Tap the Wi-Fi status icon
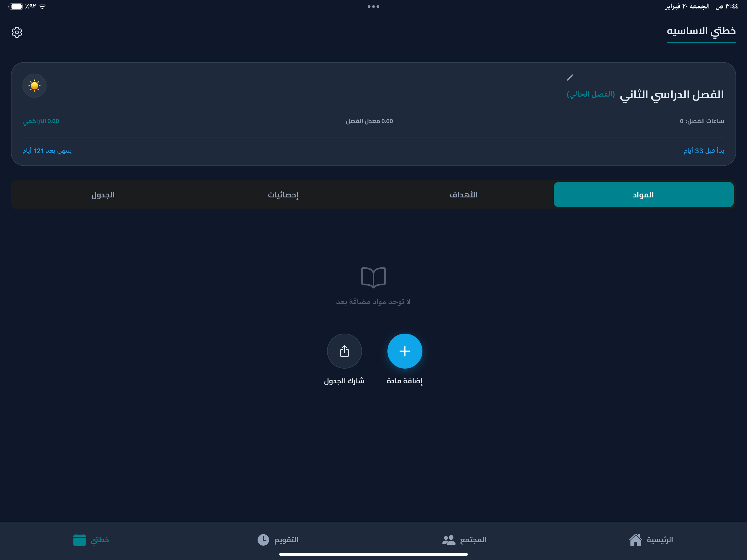The width and height of the screenshot is (747, 560). pyautogui.click(x=43, y=6)
